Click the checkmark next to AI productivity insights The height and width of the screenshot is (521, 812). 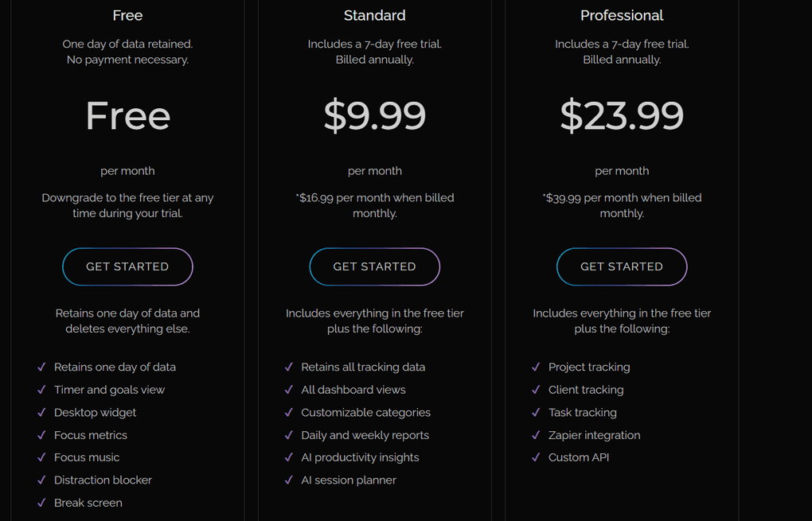(x=288, y=457)
